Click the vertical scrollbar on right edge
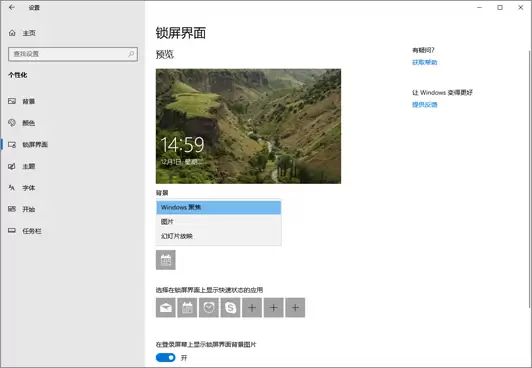The width and height of the screenshot is (532, 368). point(530,180)
